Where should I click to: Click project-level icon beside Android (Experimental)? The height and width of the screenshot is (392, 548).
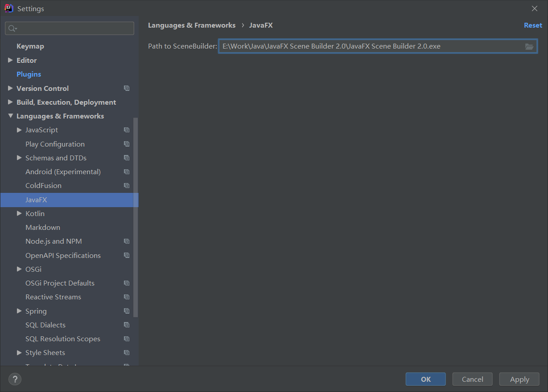pyautogui.click(x=127, y=171)
